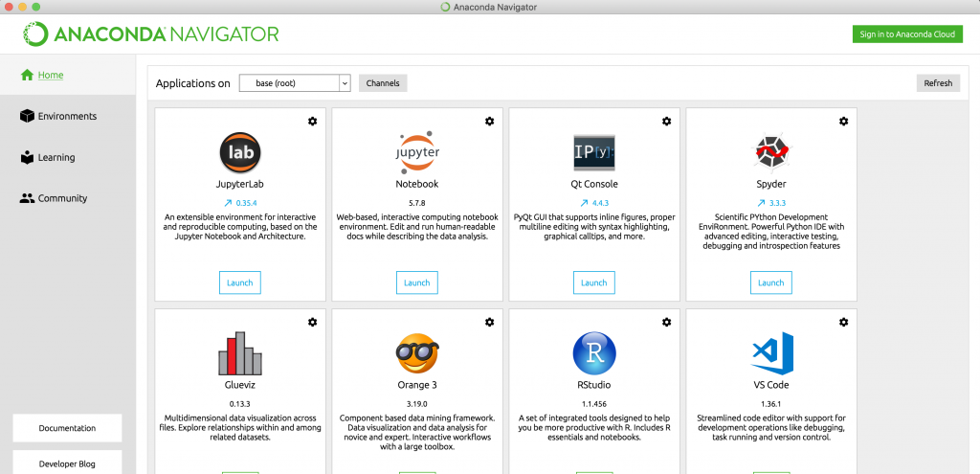Open the Glueviz card settings gear
The image size is (980, 474).
click(313, 322)
